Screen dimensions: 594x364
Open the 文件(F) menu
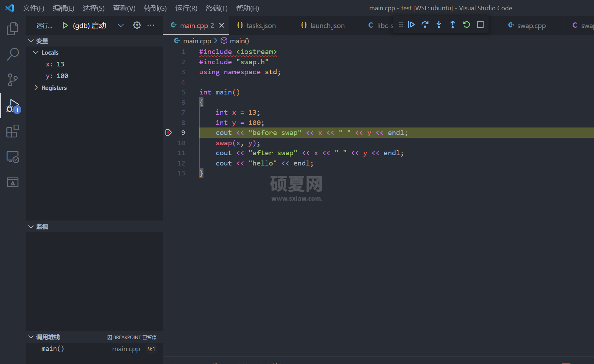click(x=33, y=8)
